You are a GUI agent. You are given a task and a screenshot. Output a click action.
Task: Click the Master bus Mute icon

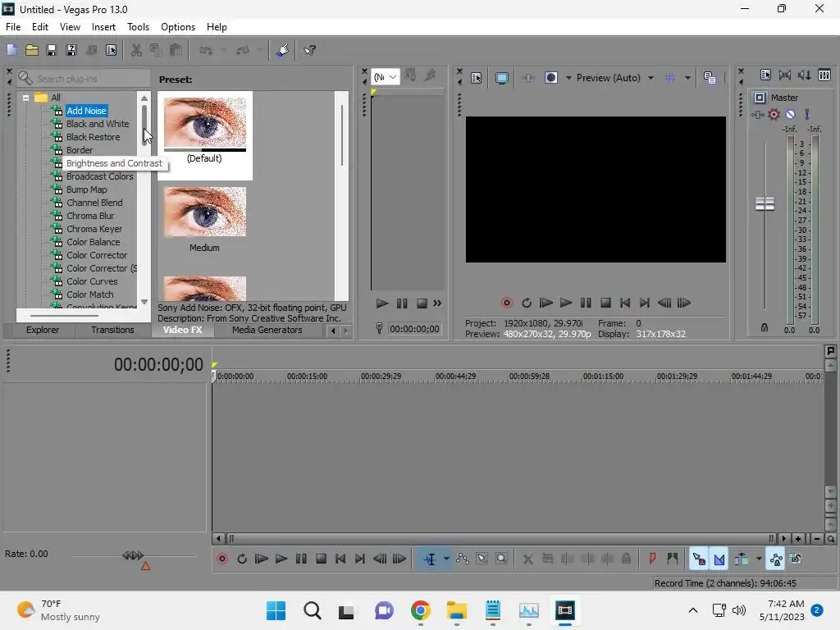pyautogui.click(x=790, y=114)
